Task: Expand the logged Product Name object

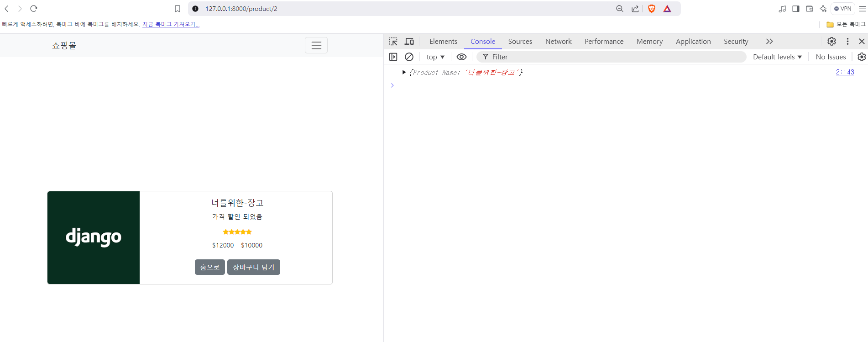Action: [x=404, y=72]
